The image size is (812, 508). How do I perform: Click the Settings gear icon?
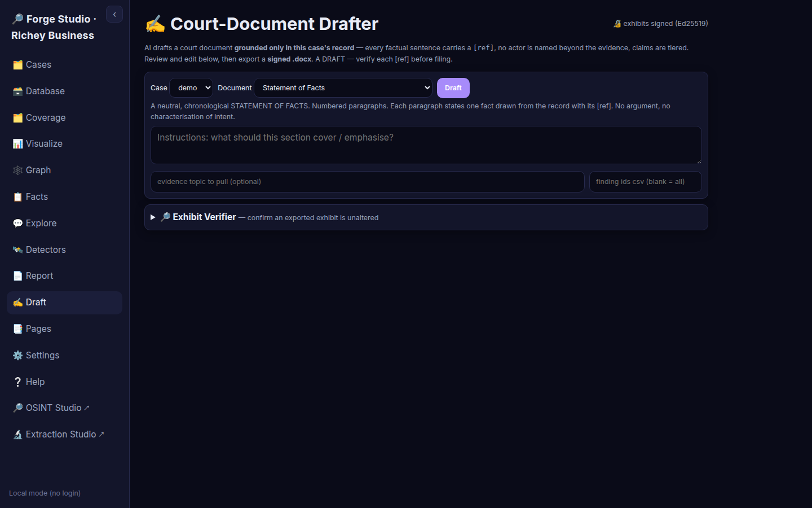point(17,356)
